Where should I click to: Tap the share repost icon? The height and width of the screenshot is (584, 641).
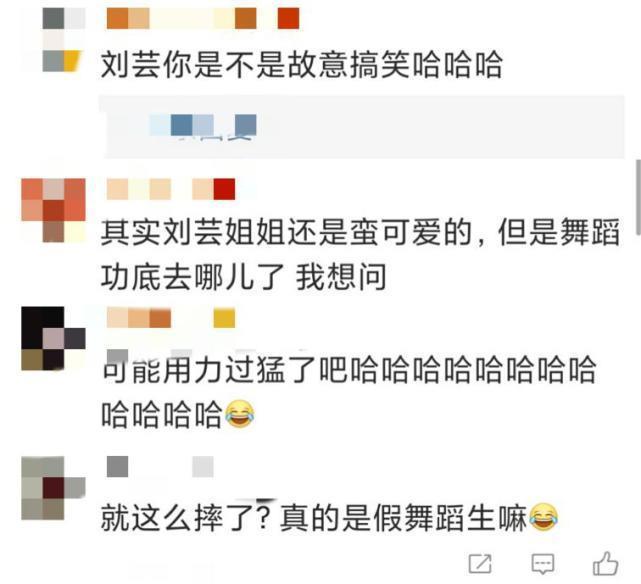480,564
